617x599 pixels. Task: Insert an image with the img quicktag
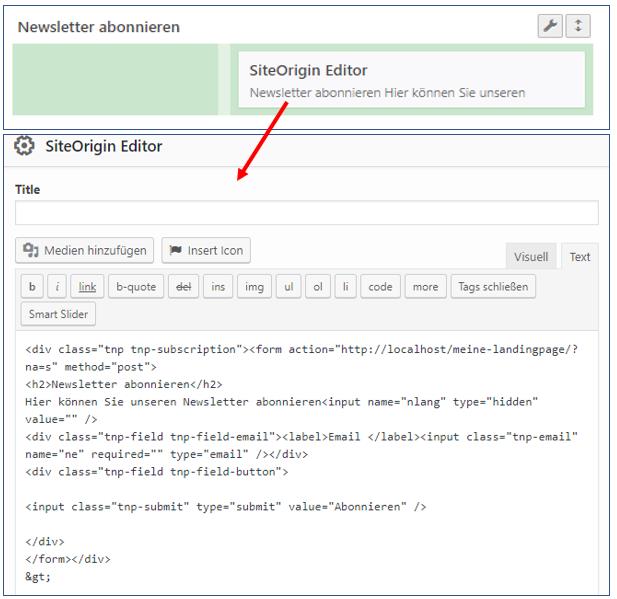click(x=254, y=287)
